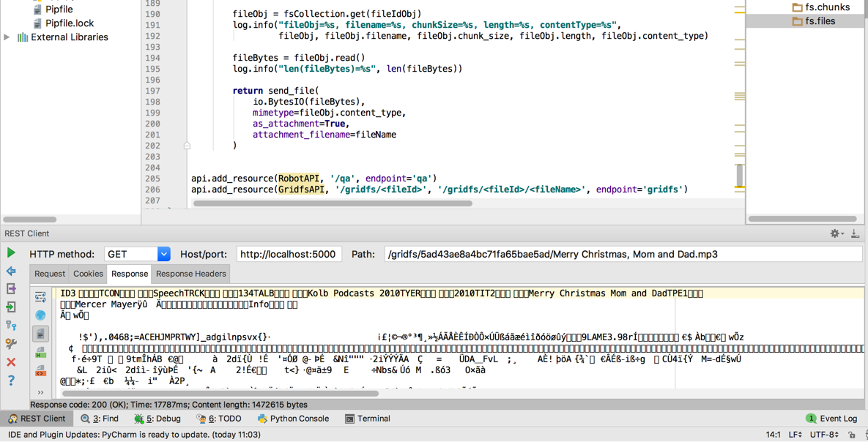Open the Python Console tool window
The width and height of the screenshot is (868, 442).
[x=294, y=419]
